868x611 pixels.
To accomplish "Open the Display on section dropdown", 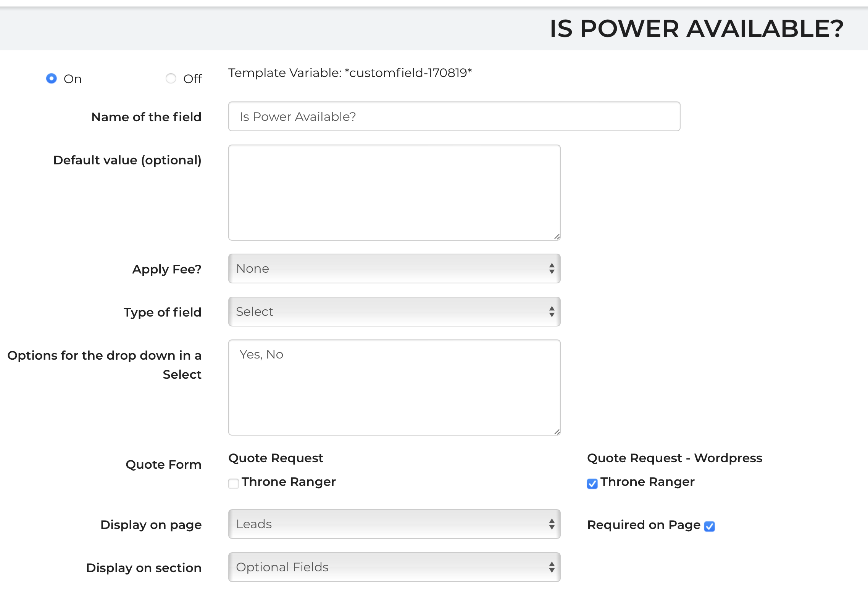I will click(394, 567).
